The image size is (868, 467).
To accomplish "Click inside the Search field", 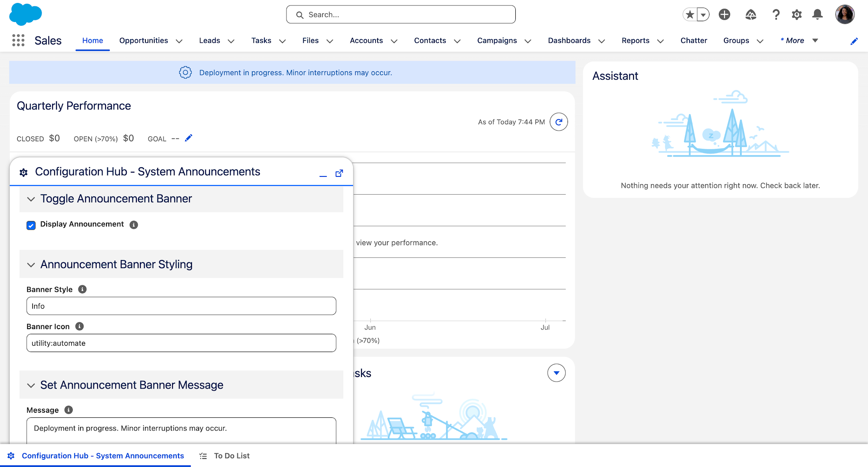I will point(401,14).
